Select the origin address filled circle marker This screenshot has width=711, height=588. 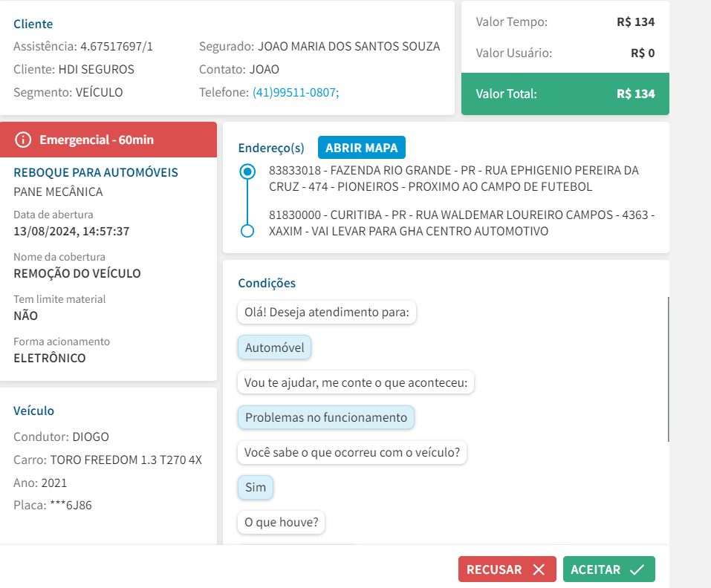pyautogui.click(x=247, y=172)
